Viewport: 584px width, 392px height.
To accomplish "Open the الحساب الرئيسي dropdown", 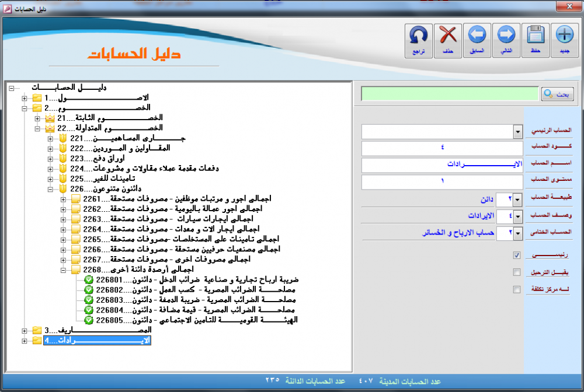I will coord(517,132).
